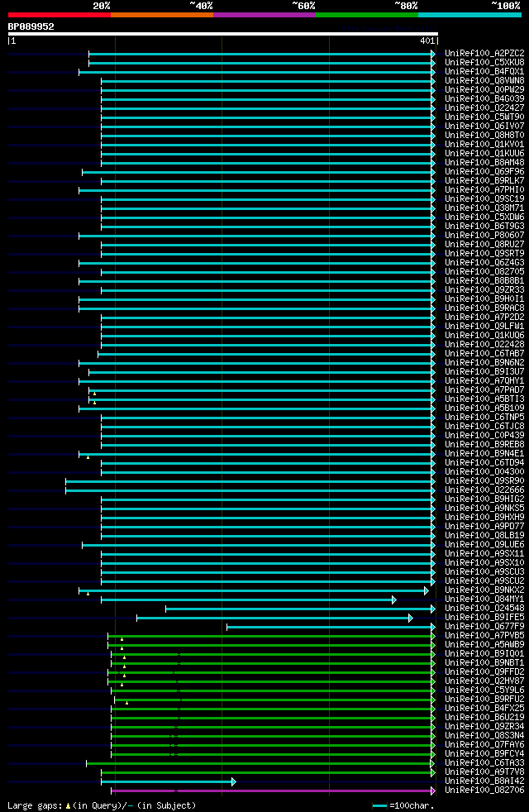Select the UniRef100_Q9LUE6 label
Screen dimensions: 529x812
point(484,544)
